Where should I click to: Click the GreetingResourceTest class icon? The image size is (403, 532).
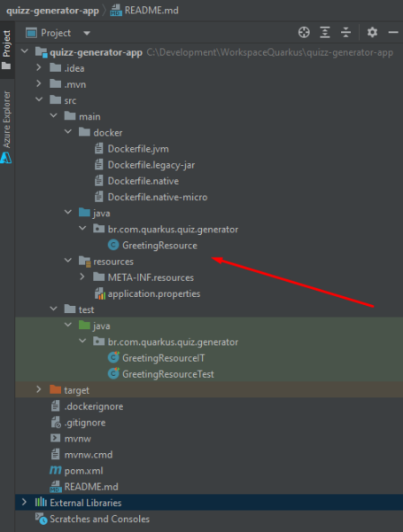pyautogui.click(x=113, y=373)
